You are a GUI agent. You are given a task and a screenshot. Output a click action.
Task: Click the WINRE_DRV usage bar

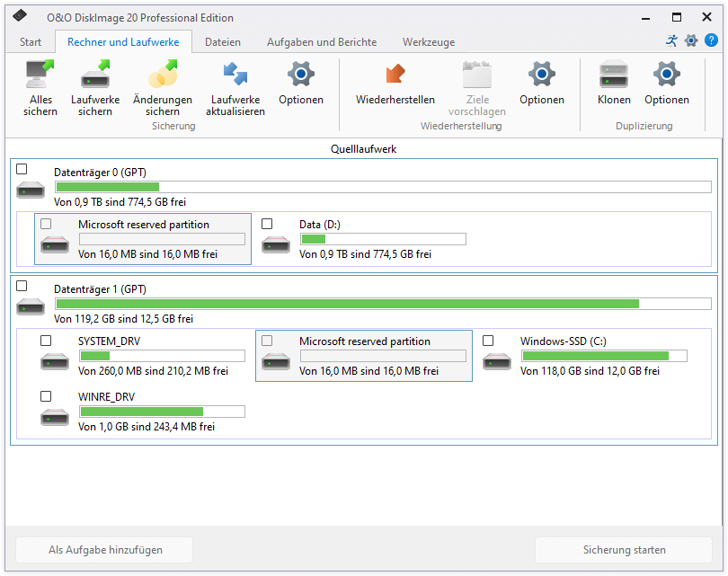(x=162, y=412)
